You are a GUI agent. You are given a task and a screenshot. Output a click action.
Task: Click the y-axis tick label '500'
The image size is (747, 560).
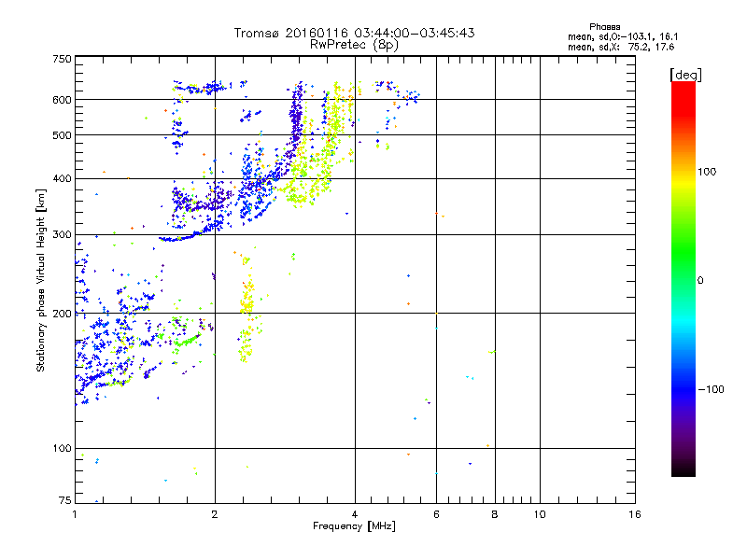click(x=62, y=135)
